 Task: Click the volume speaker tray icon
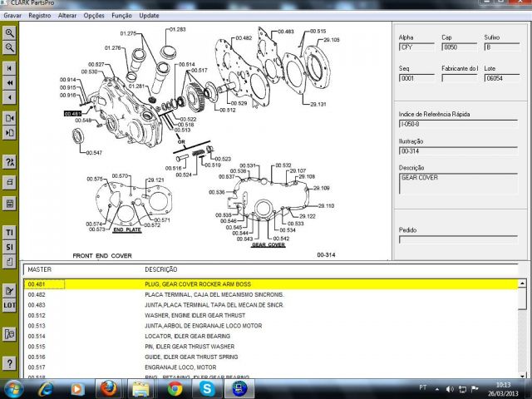[450, 389]
